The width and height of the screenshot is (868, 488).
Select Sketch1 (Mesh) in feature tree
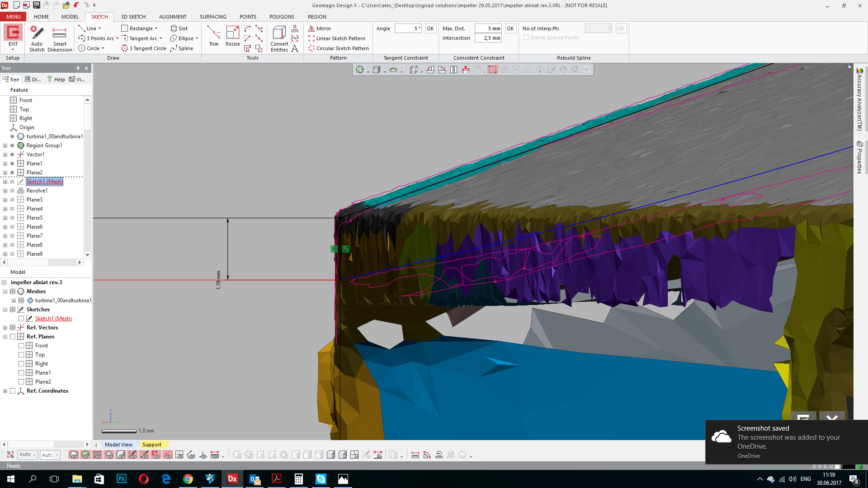[x=44, y=182]
